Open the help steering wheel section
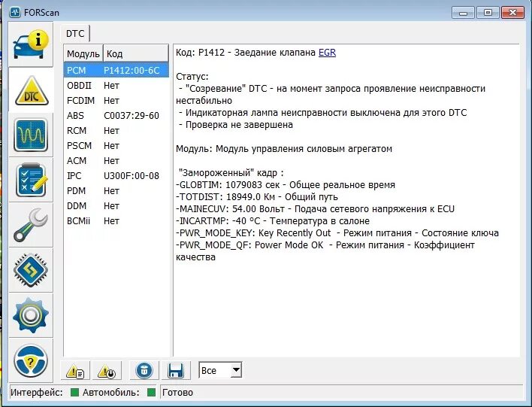532x407 pixels. (31, 360)
